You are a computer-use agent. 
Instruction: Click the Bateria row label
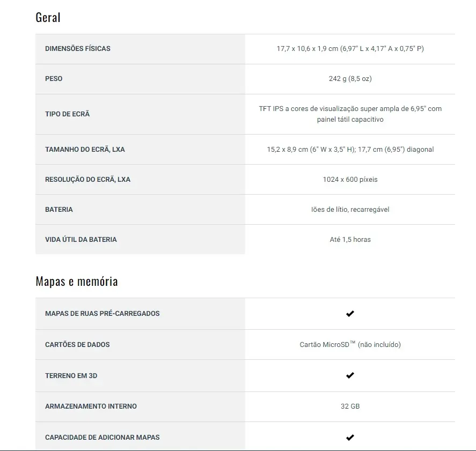pyautogui.click(x=59, y=210)
